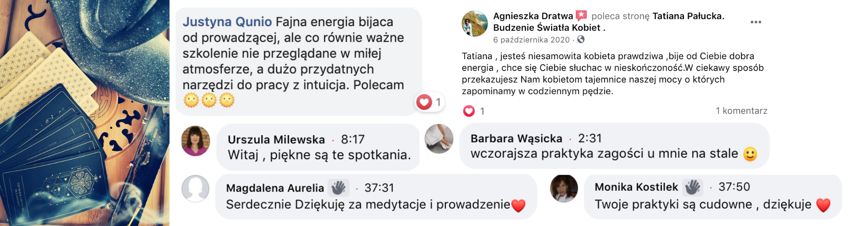Click the tarot cards photo on the left
868x226 pixels.
[85, 113]
